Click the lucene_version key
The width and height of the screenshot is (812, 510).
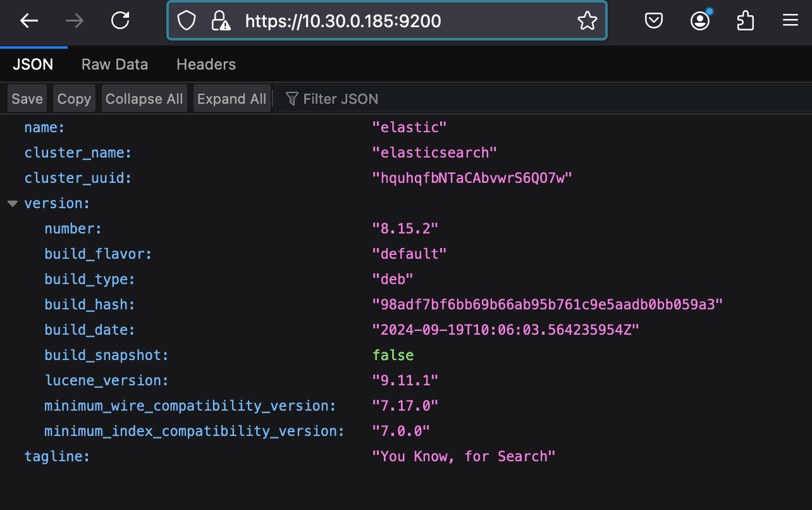pos(106,381)
